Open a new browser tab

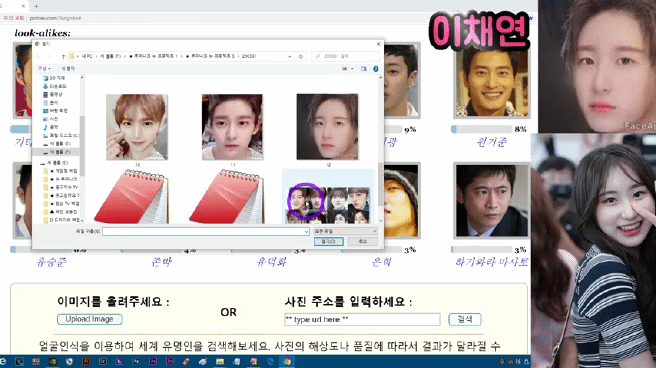[36, 6]
